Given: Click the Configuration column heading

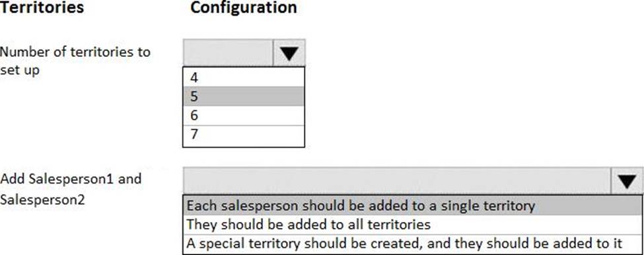Looking at the screenshot, I should (x=244, y=7).
